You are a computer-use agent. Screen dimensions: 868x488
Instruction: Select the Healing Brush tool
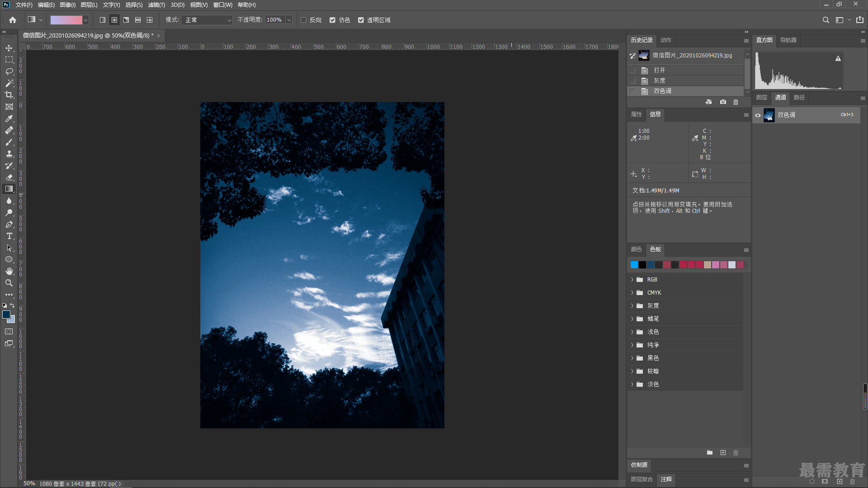pos(9,130)
